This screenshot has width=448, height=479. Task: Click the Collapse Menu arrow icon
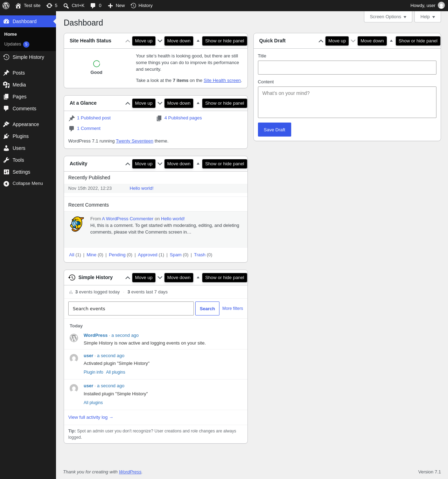click(x=6, y=183)
